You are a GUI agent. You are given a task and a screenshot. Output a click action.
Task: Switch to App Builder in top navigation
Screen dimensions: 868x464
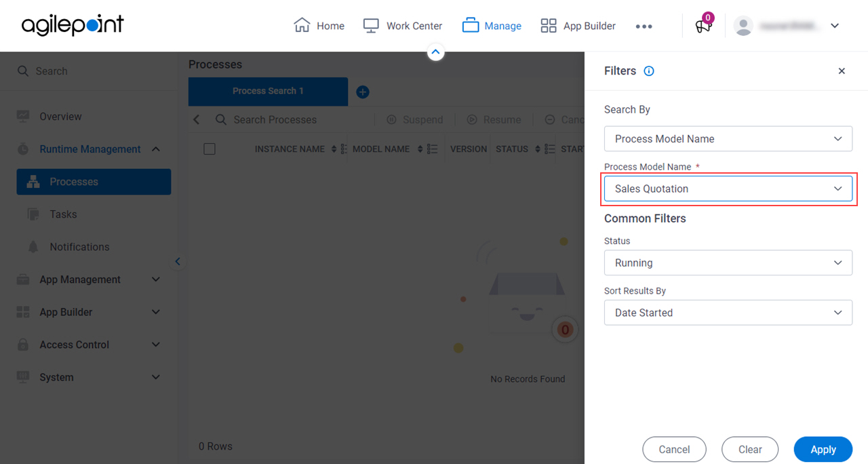[x=578, y=26]
